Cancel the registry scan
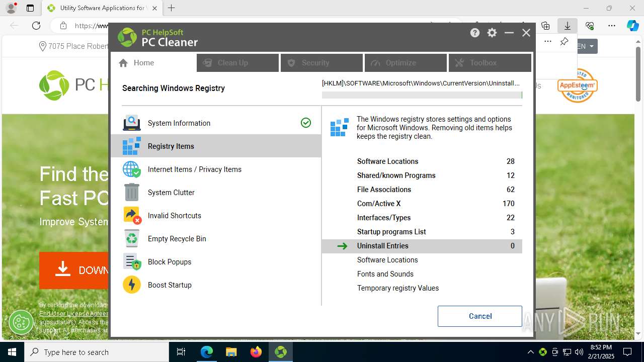Image resolution: width=644 pixels, height=362 pixels. click(x=480, y=316)
